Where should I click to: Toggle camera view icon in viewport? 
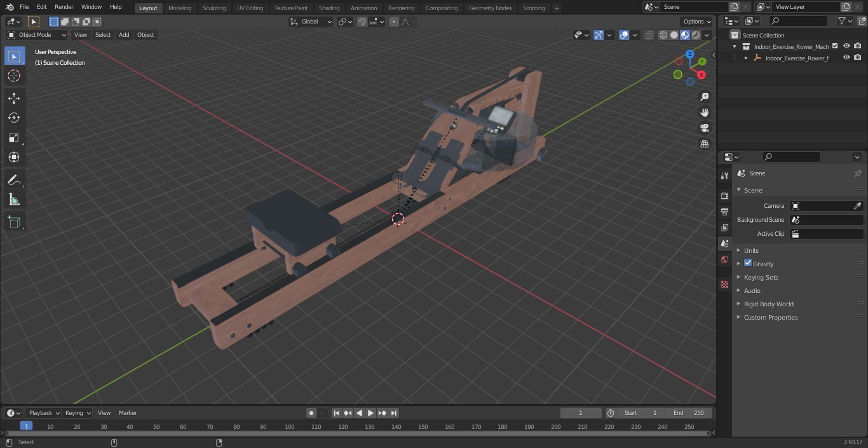click(x=704, y=128)
